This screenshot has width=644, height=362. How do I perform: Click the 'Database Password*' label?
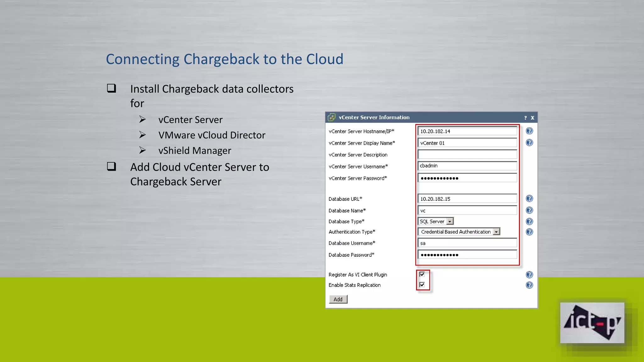click(x=351, y=255)
